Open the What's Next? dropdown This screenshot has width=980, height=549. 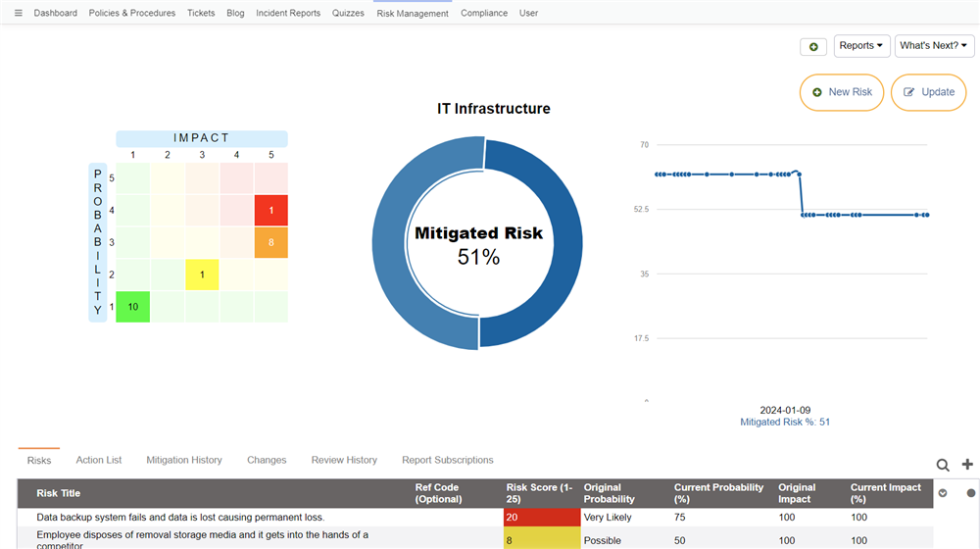click(935, 46)
